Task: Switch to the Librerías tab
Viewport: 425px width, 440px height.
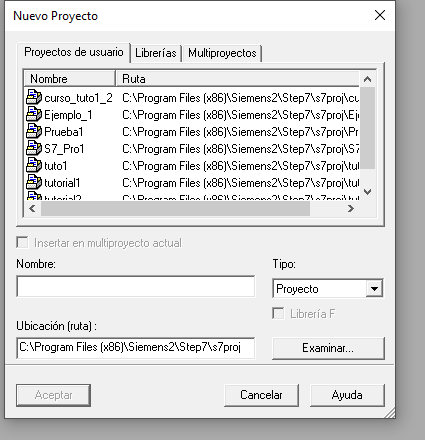Action: [x=156, y=53]
